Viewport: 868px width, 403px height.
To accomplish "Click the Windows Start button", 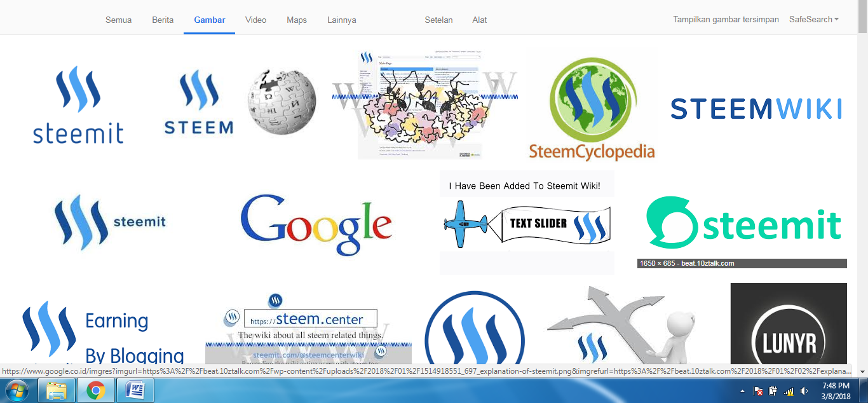I will [17, 390].
